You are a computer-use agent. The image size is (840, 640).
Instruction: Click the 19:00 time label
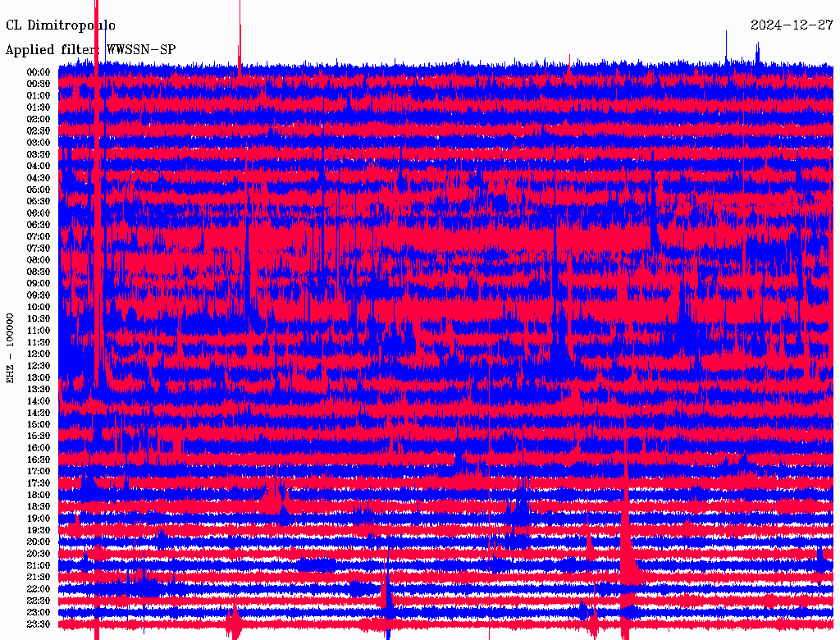[39, 519]
